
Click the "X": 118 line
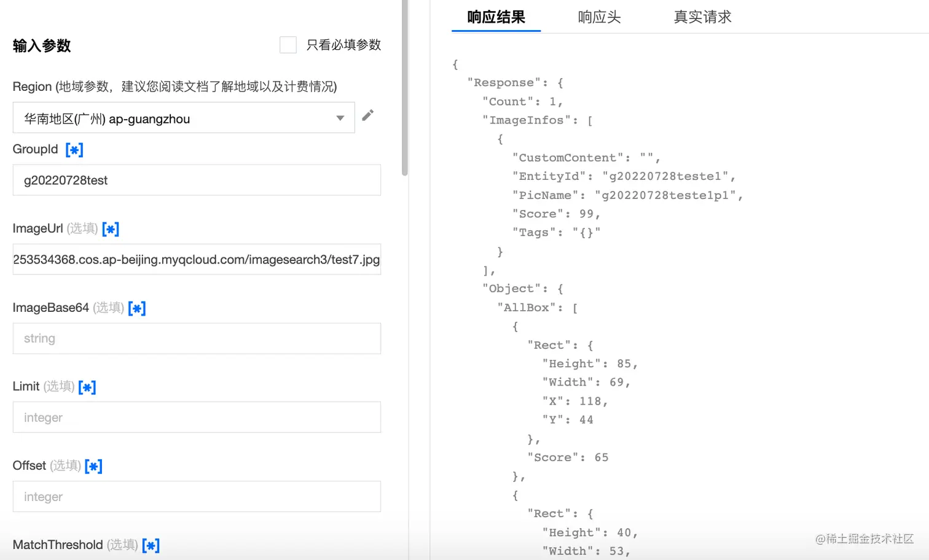(x=575, y=401)
